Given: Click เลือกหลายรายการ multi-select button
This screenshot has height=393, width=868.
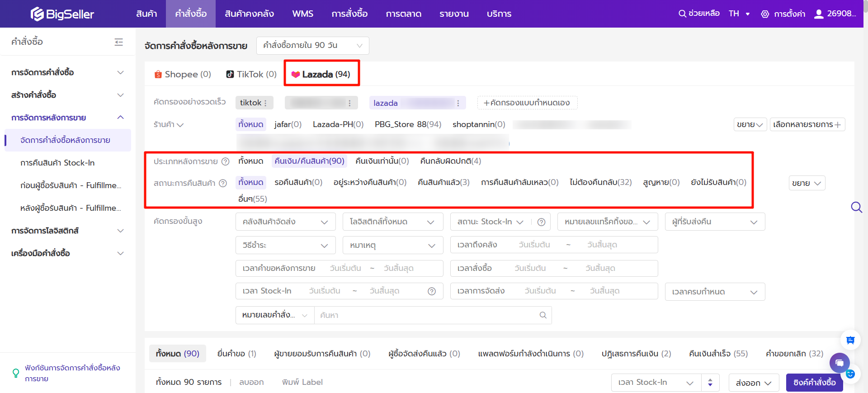Looking at the screenshot, I should [807, 124].
